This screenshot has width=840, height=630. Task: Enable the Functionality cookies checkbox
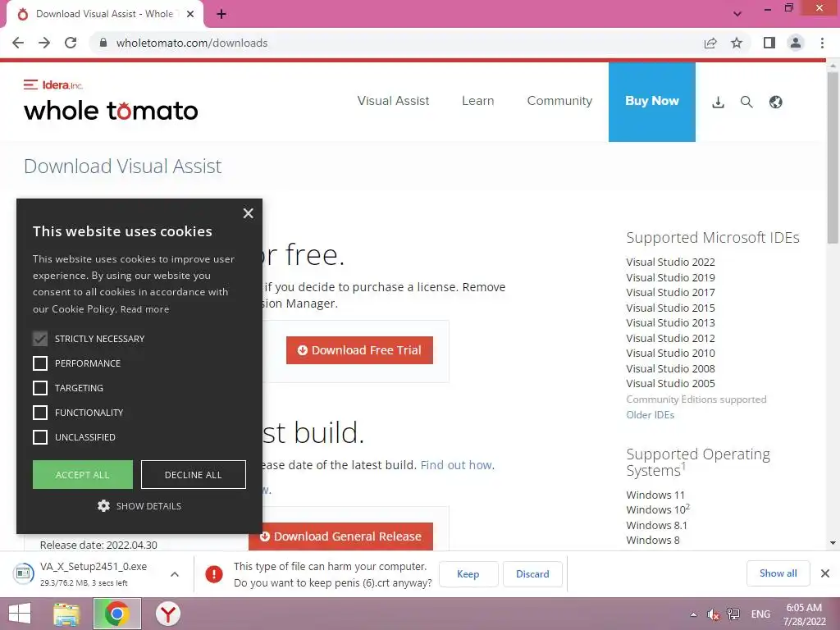[x=40, y=413]
